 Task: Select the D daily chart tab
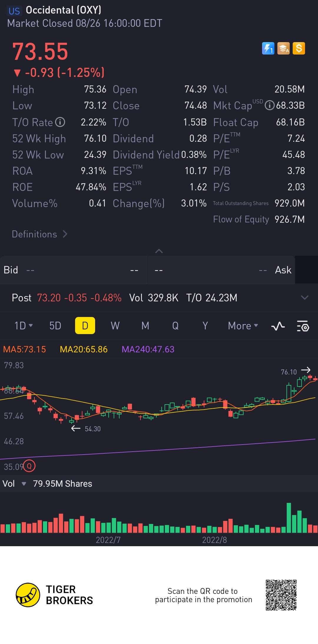coord(85,326)
